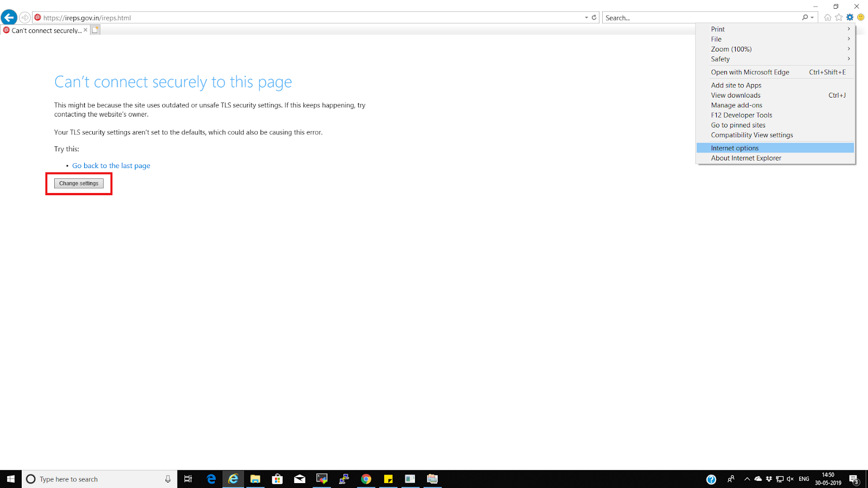
Task: Click the ENG language indicator
Action: pos(804,479)
